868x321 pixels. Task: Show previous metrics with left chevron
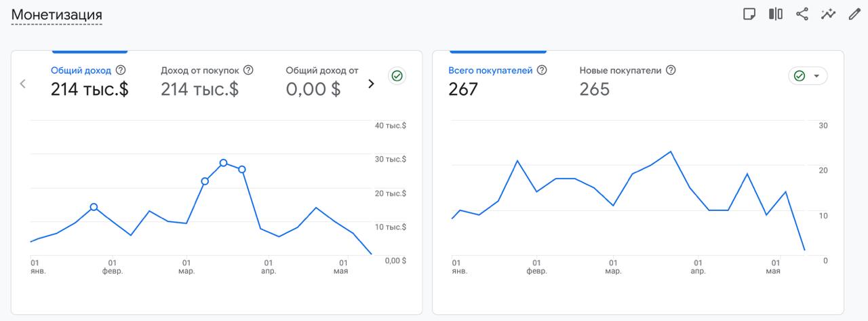click(23, 83)
